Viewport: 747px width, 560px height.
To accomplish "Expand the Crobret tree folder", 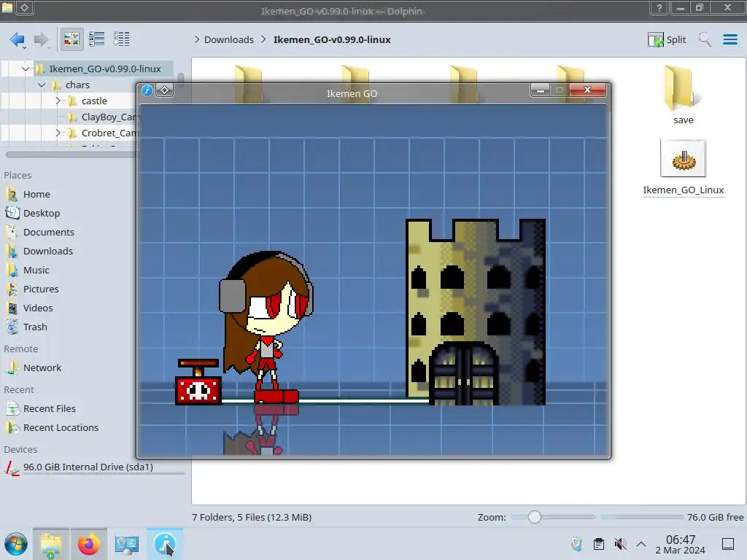I will click(58, 133).
